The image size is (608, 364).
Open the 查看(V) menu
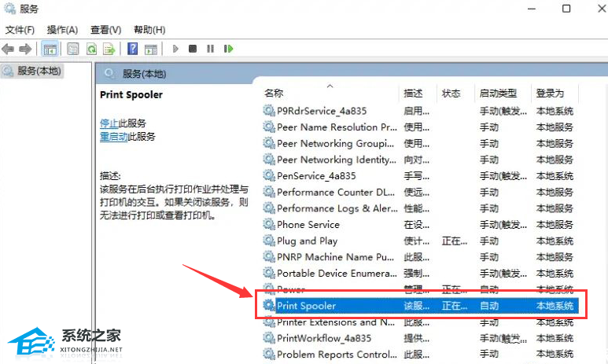pos(106,30)
